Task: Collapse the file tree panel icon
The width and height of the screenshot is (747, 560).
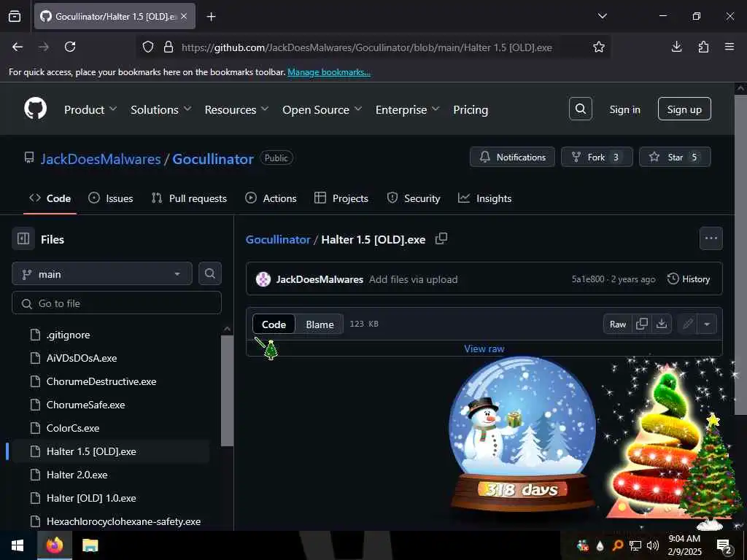Action: (23, 238)
